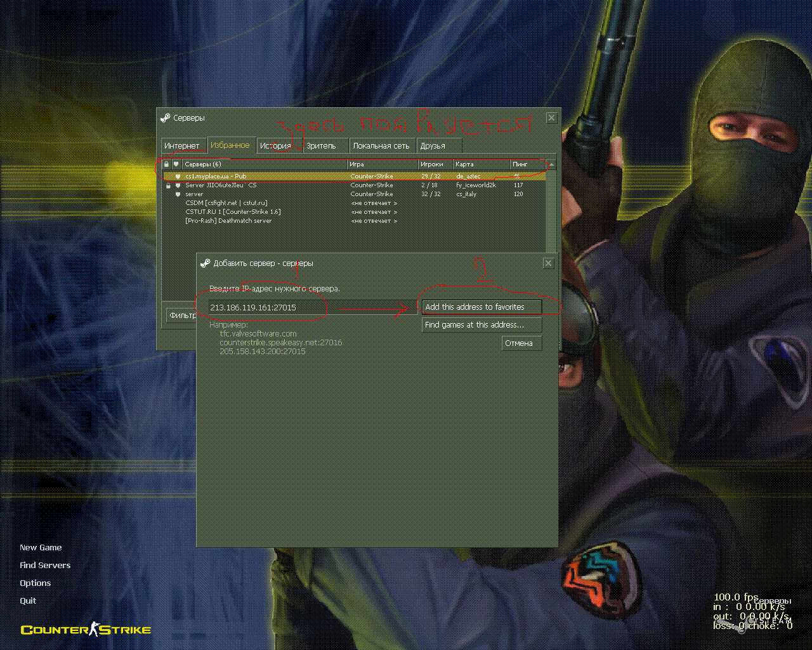Open the Фильтр button in Серверы window
812x650 pixels.
coord(181,315)
